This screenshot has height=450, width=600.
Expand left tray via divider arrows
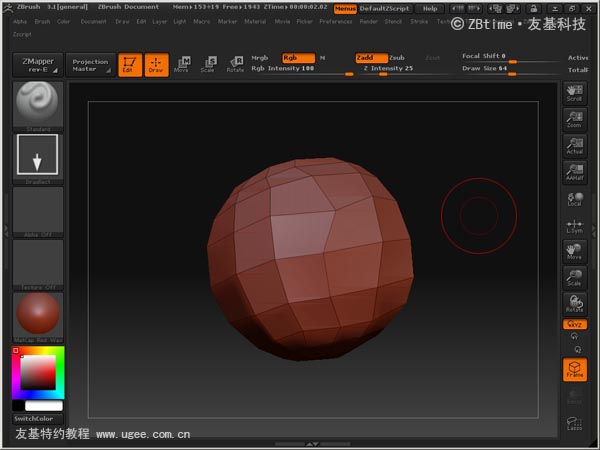point(6,230)
